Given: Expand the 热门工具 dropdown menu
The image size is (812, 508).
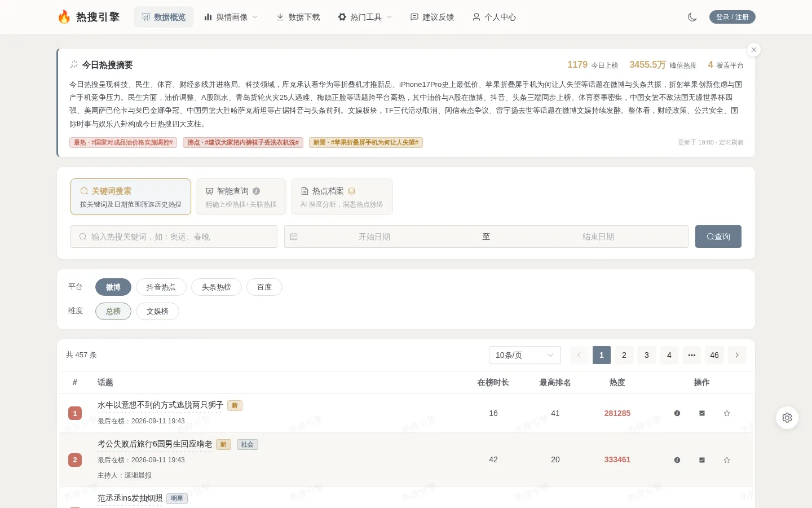Looking at the screenshot, I should 365,17.
